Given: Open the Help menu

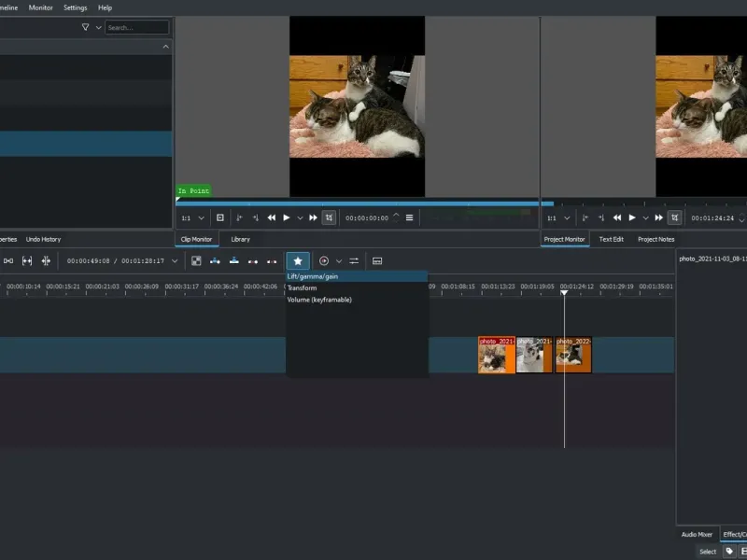Looking at the screenshot, I should (105, 7).
